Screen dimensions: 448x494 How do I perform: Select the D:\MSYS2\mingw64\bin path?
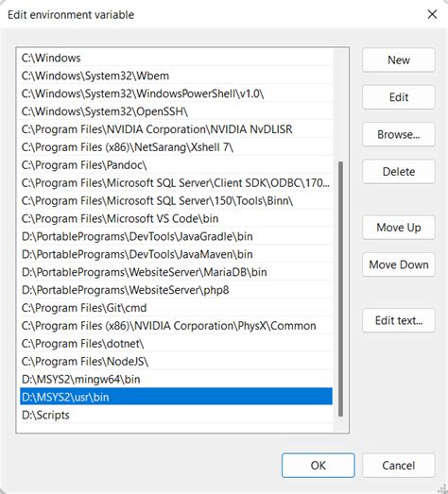[x=176, y=379]
